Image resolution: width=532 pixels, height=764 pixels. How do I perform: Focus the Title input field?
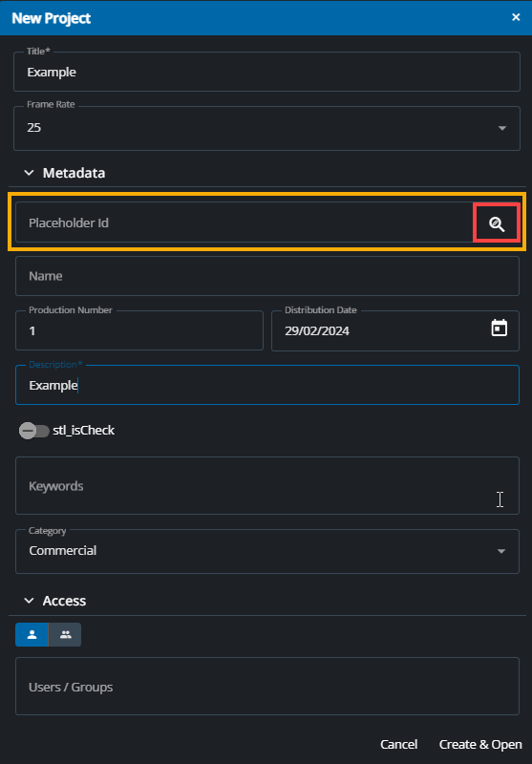click(267, 72)
